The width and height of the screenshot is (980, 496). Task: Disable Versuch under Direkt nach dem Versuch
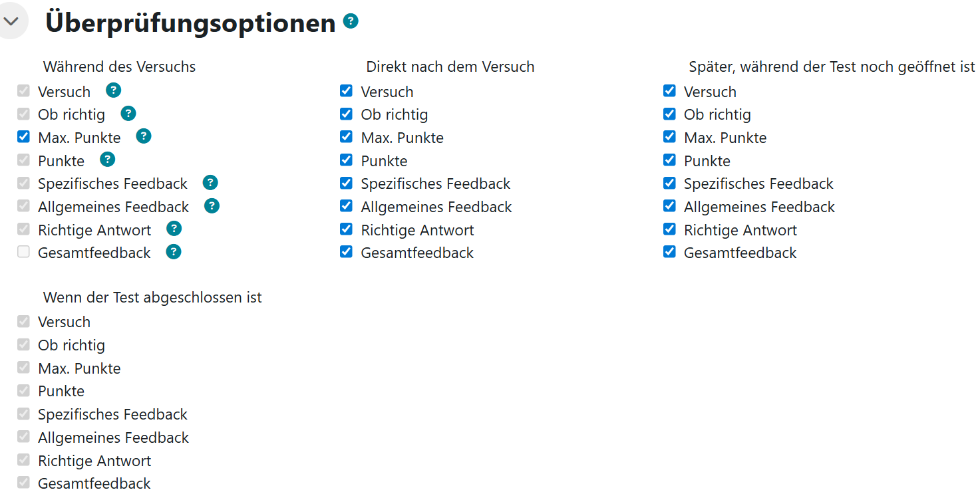click(346, 91)
